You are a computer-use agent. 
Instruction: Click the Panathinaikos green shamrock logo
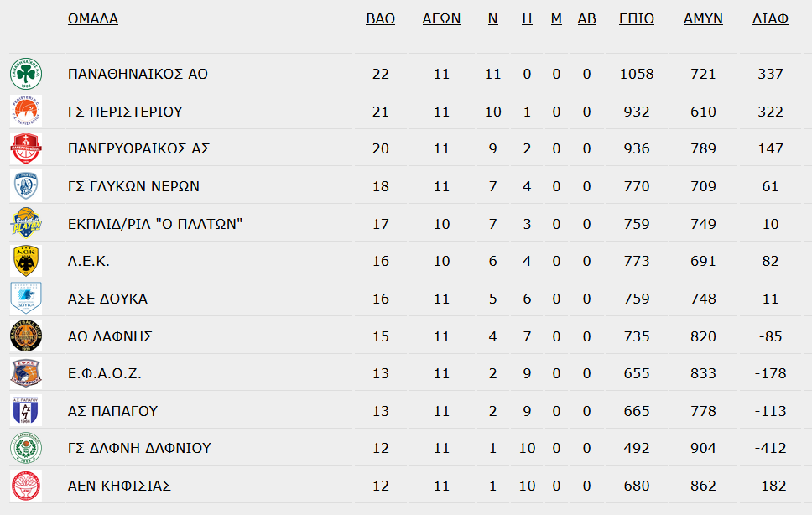(x=26, y=74)
